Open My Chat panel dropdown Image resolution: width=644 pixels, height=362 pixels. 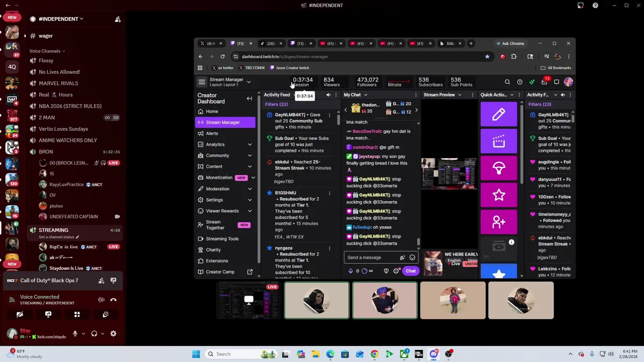[366, 95]
